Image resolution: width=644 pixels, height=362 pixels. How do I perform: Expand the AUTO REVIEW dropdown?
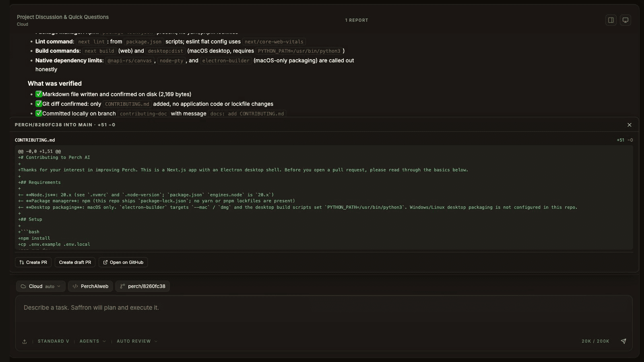(x=137, y=341)
